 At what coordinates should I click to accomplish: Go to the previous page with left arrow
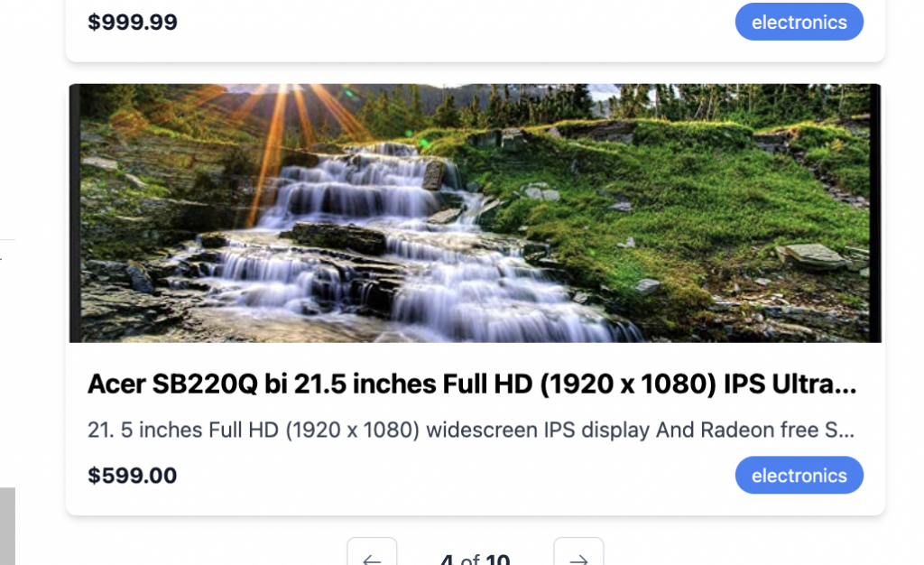(x=372, y=552)
